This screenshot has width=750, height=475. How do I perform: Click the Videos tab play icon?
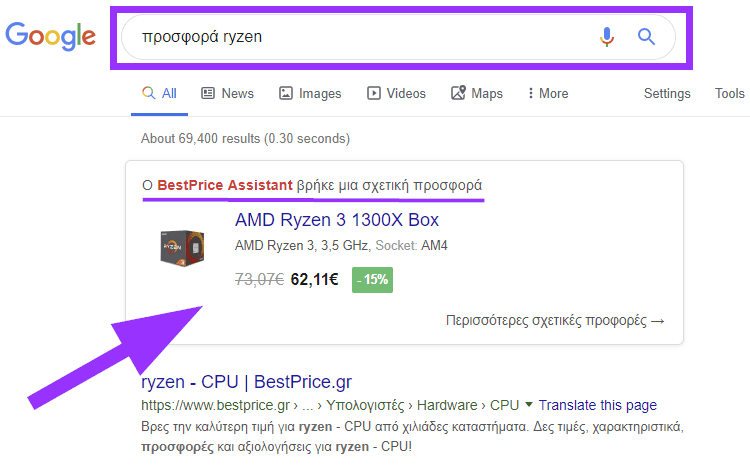click(374, 93)
